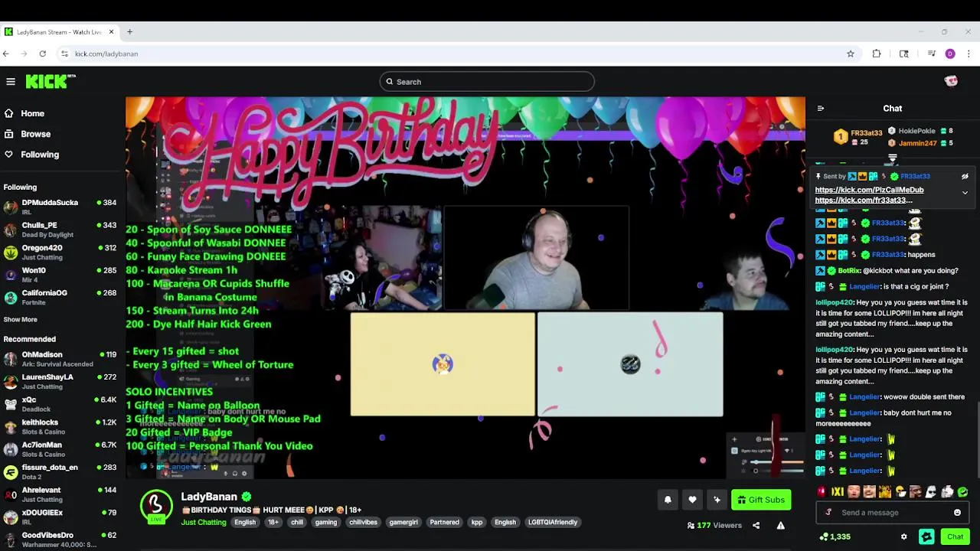Open DPMuddaSucka channel in sidebar
The image size is (980, 551).
[61, 207]
